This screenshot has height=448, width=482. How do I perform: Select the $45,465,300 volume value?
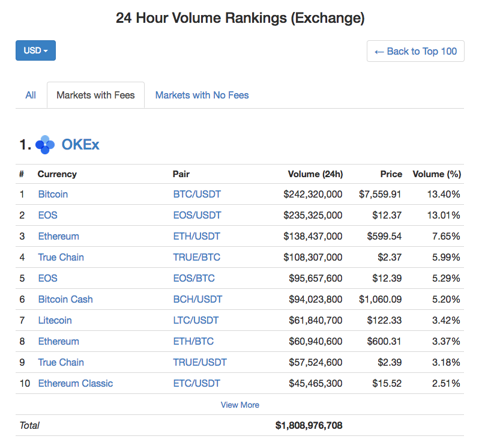[x=315, y=383]
